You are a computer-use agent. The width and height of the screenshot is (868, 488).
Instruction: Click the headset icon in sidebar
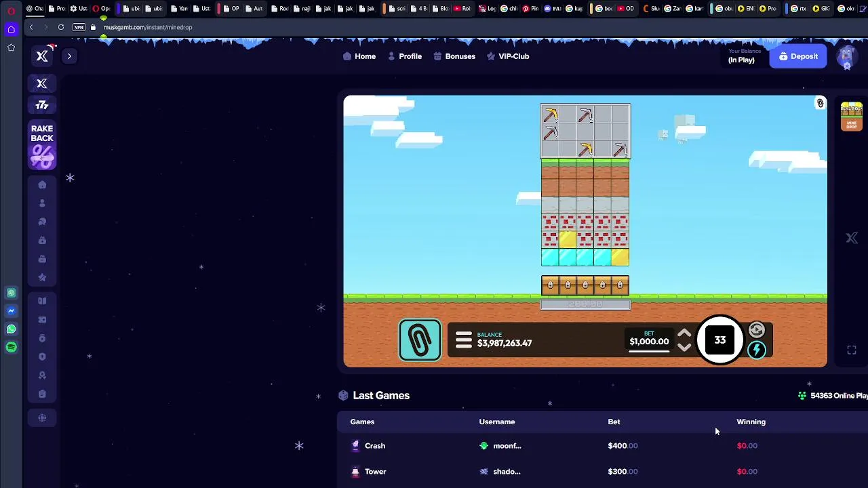(42, 222)
